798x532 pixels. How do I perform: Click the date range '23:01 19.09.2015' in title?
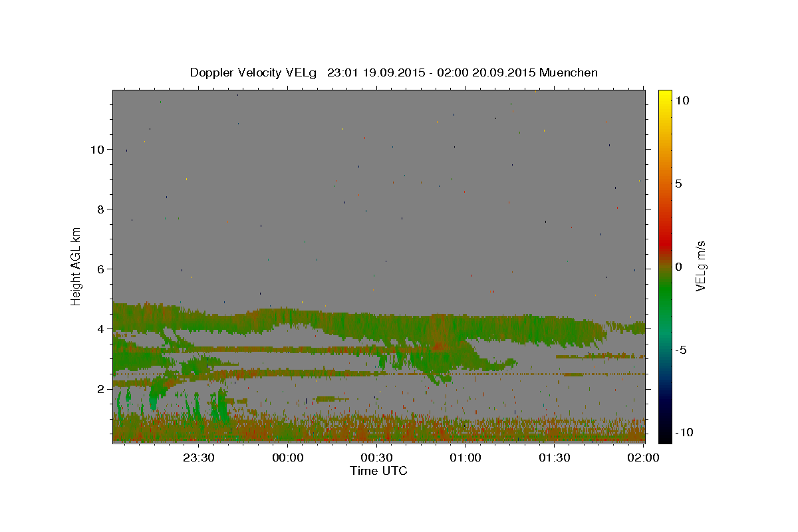coord(376,72)
